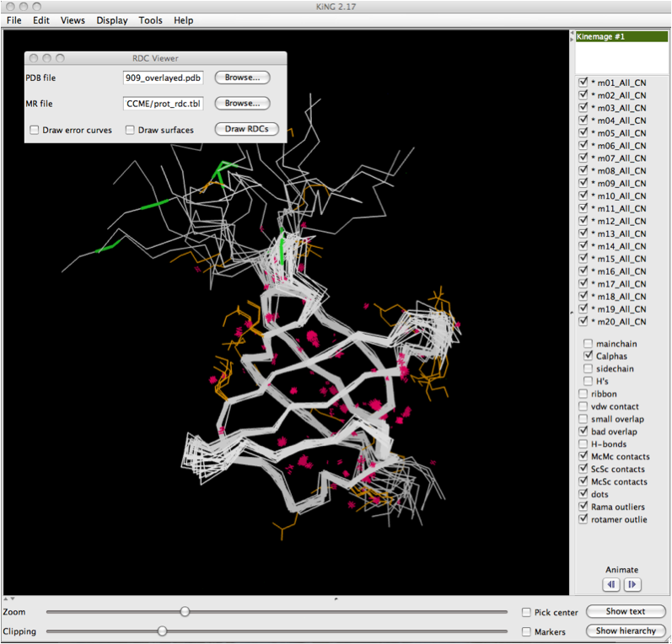The image size is (672, 644).
Task: Enable the Pick center option
Action: click(x=526, y=612)
